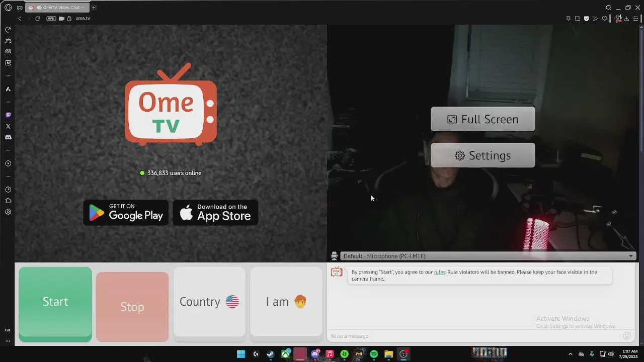Open the ad blocker shield icon
This screenshot has width=644, height=362.
click(586, 19)
